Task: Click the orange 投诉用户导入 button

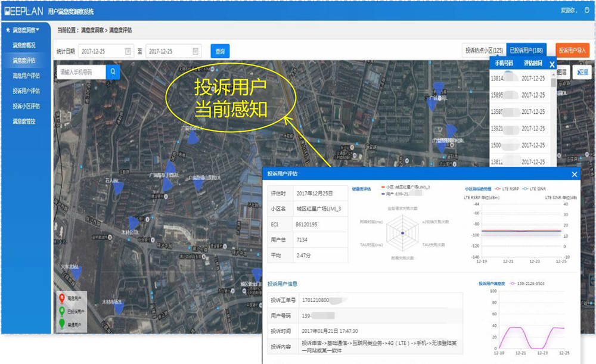Action: click(x=572, y=51)
